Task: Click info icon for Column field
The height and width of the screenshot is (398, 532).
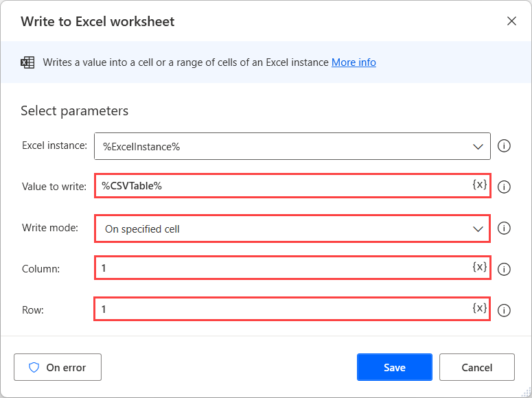Action: tap(504, 269)
